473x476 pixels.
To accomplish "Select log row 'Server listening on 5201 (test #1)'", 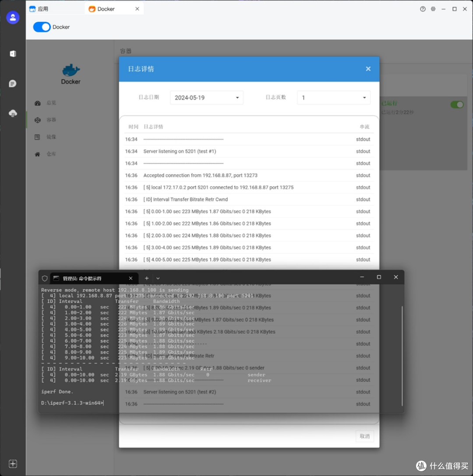I will click(249, 151).
